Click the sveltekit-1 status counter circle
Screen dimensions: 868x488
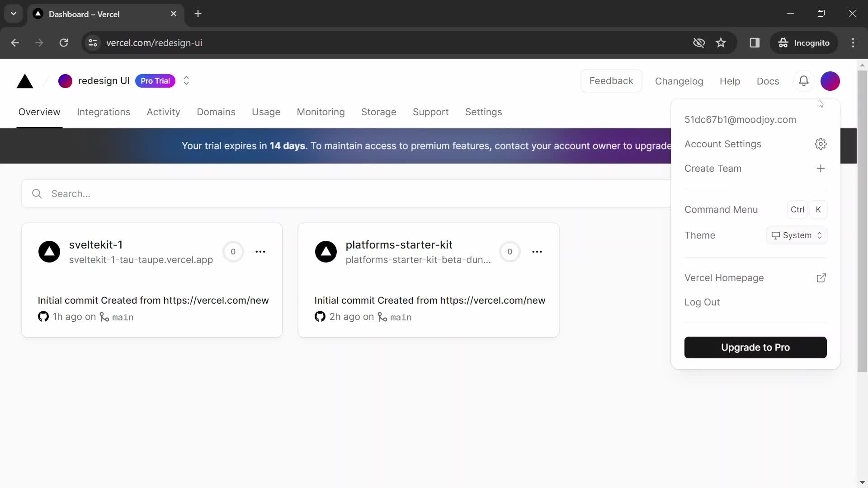click(233, 252)
